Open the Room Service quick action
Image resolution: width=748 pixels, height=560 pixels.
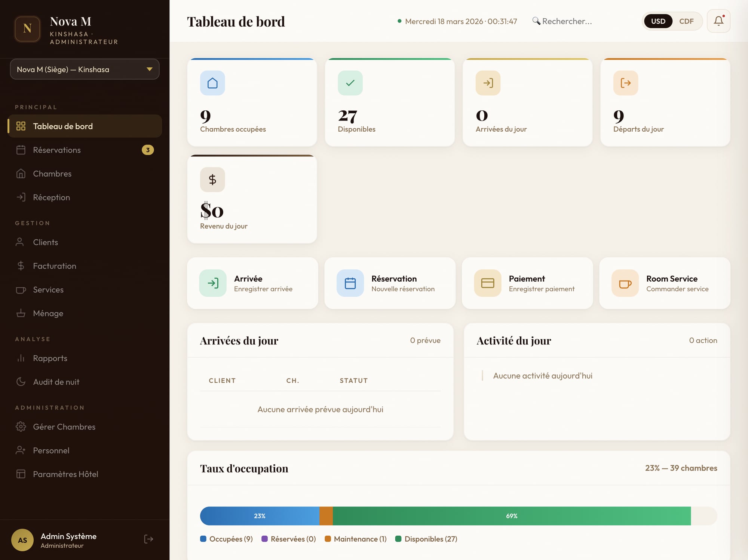tap(665, 283)
